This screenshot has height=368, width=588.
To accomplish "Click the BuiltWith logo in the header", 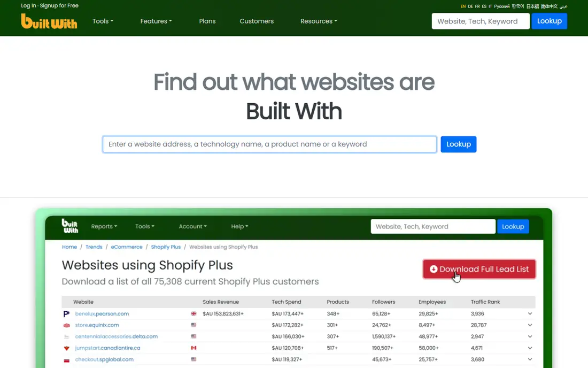I will [49, 21].
